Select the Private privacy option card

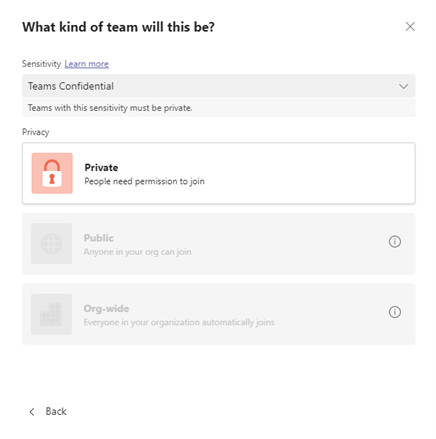(x=219, y=173)
